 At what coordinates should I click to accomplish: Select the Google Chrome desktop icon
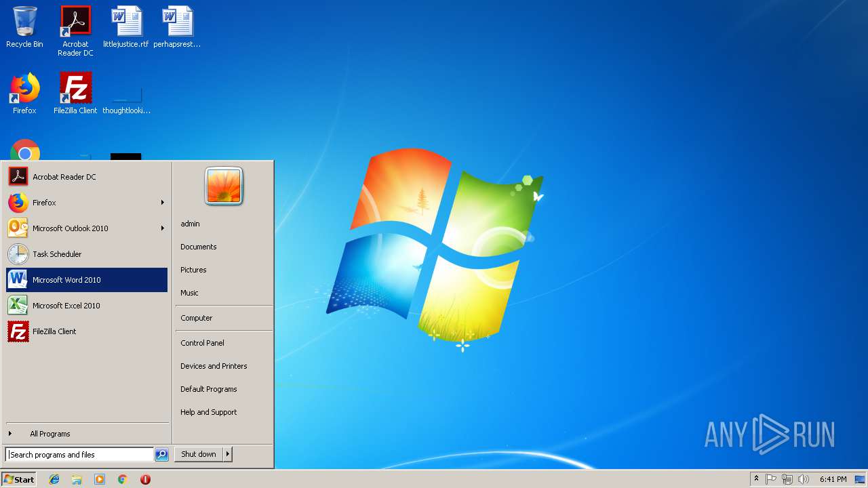coord(25,150)
